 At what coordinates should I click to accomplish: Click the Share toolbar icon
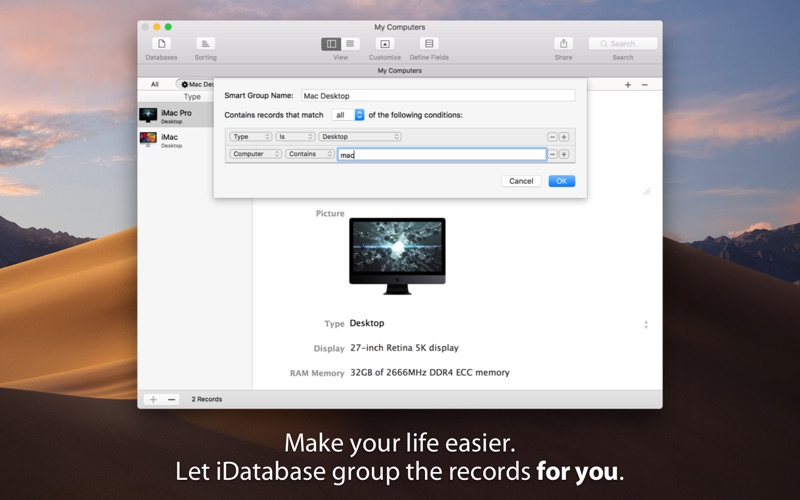click(563, 44)
